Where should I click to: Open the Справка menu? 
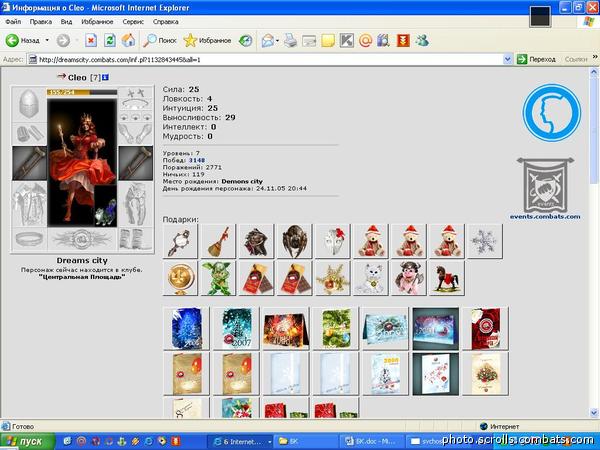pos(166,22)
